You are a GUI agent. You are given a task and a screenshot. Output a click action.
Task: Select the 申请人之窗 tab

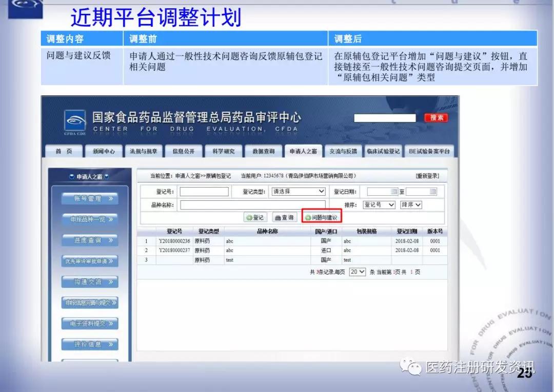(x=303, y=151)
